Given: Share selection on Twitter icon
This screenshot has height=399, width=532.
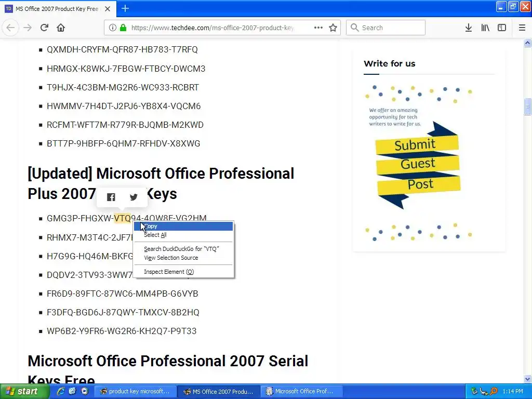Looking at the screenshot, I should click(x=134, y=197).
